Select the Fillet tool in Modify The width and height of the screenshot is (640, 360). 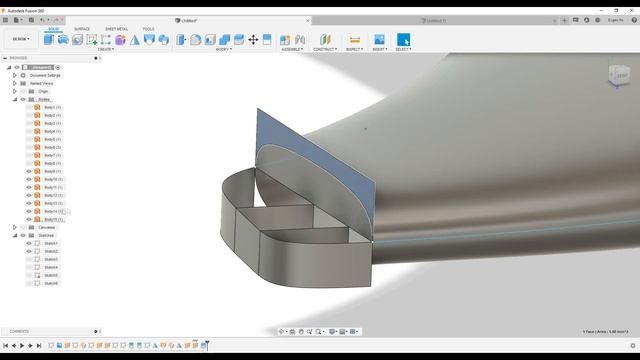coord(196,40)
